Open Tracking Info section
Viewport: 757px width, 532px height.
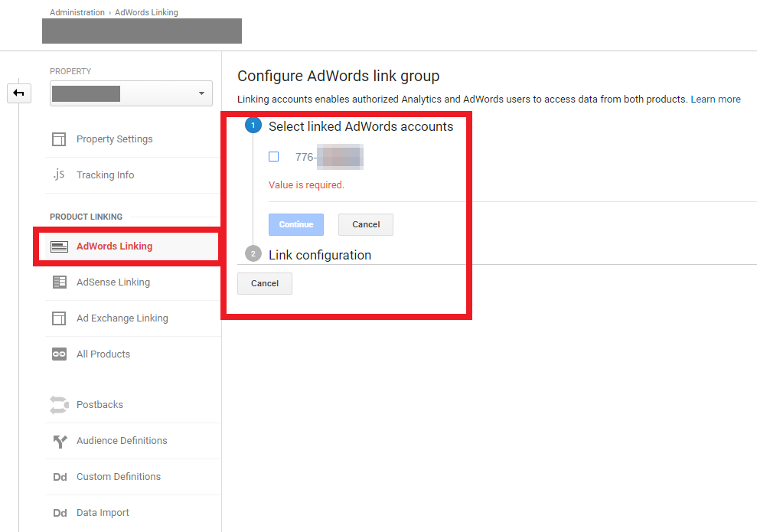[x=106, y=175]
